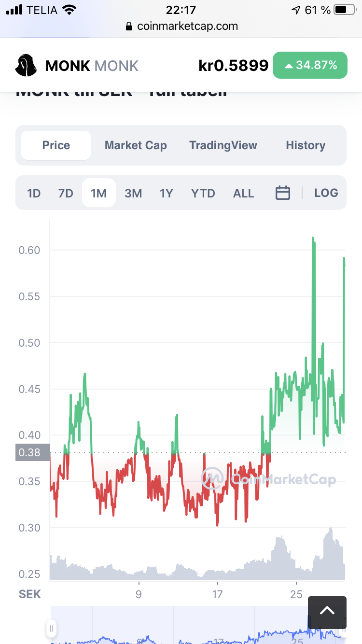Select the ALL time range

pos(243,193)
